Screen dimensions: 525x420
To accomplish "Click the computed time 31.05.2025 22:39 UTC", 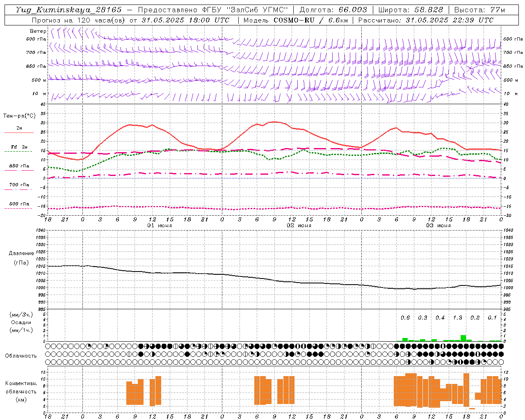I will [450, 20].
